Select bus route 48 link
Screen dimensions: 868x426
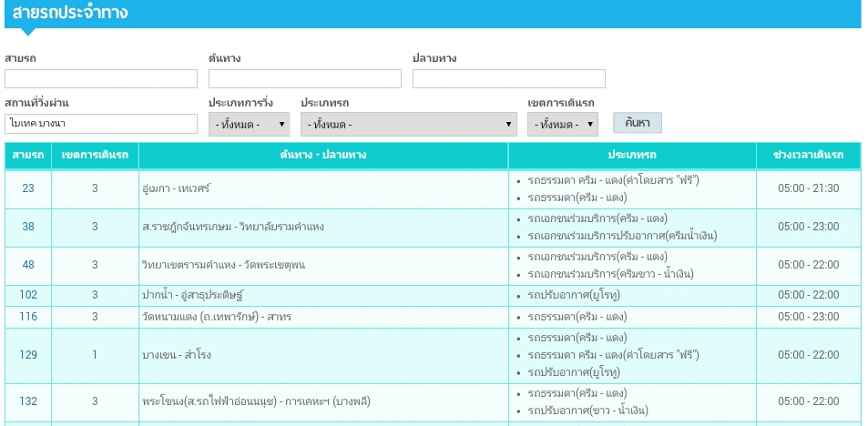[x=28, y=265]
